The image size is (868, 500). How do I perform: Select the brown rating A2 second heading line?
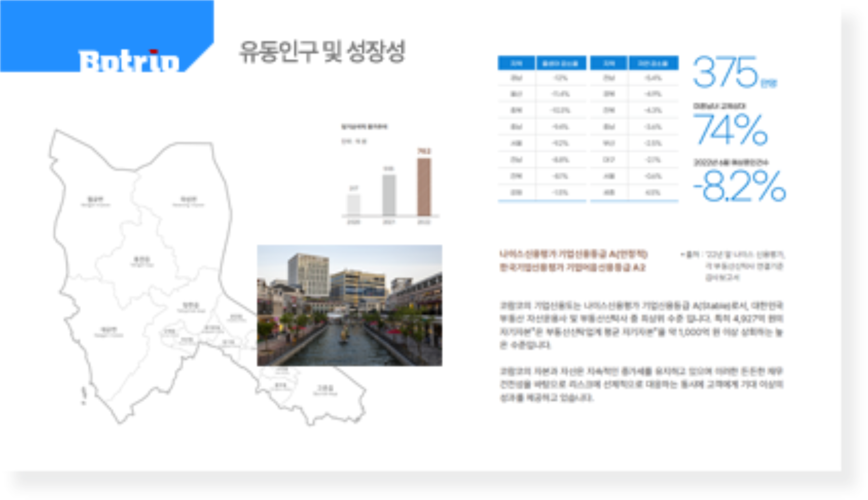[572, 267]
